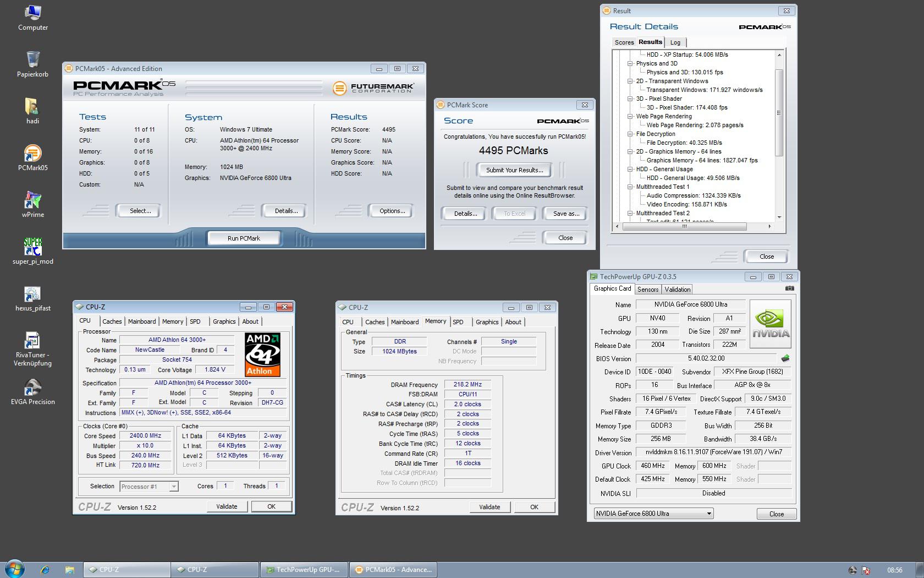Click the DRAM Frequency 218.2 MHz field
This screenshot has width=924, height=578.
pyautogui.click(x=468, y=385)
